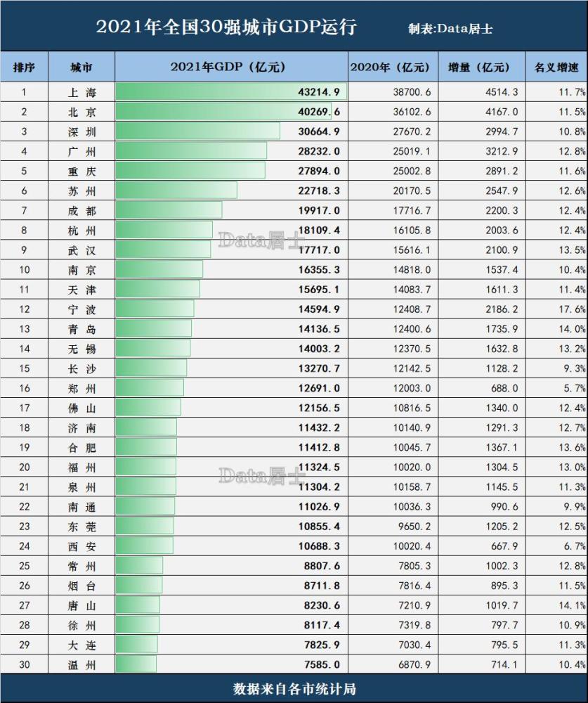The width and height of the screenshot is (588, 703).
Task: Click the 郑州 nominal growth 5.7% cell
Action: 574,387
